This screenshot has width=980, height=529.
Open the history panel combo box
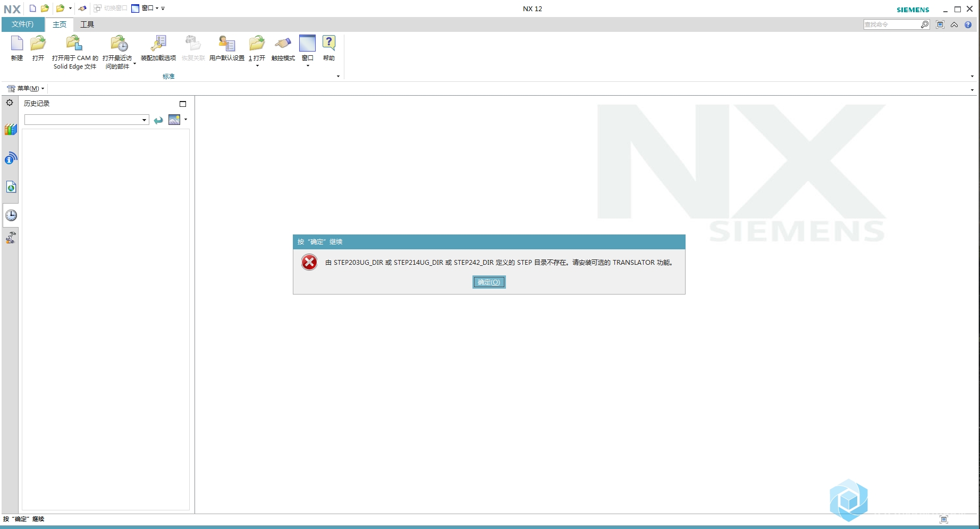(x=86, y=120)
